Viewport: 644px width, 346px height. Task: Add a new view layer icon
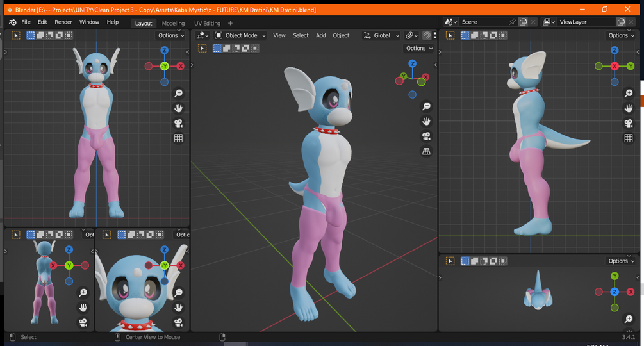(621, 22)
